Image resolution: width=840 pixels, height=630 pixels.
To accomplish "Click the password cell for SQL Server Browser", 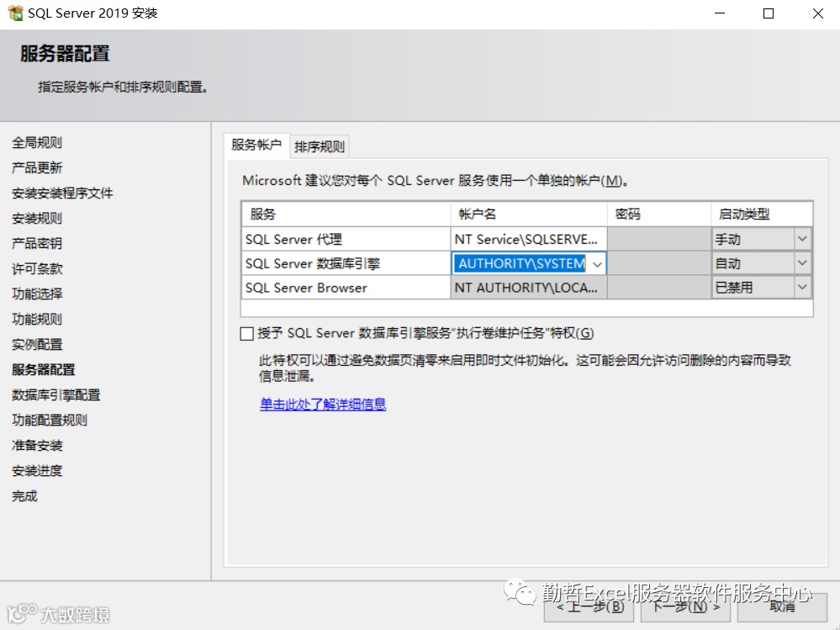I will coord(659,288).
